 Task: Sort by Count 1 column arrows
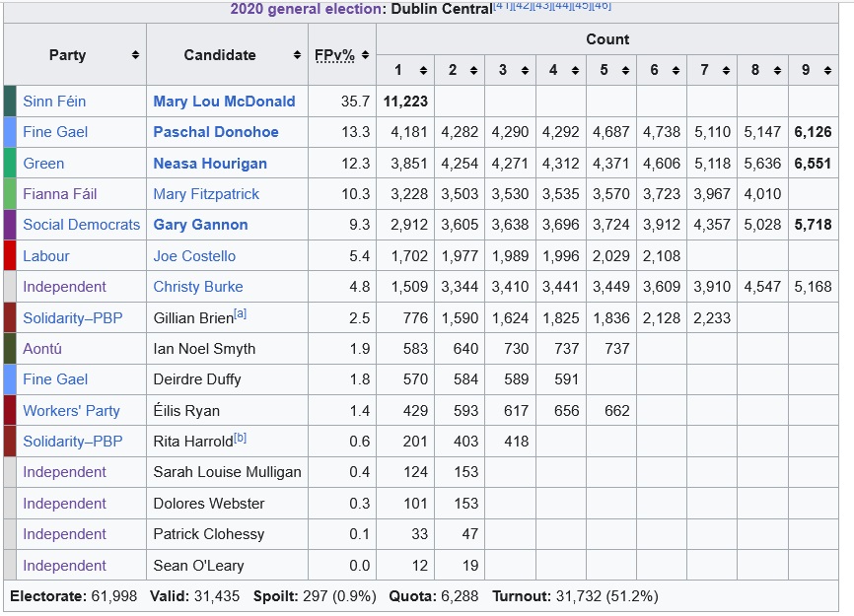point(423,70)
